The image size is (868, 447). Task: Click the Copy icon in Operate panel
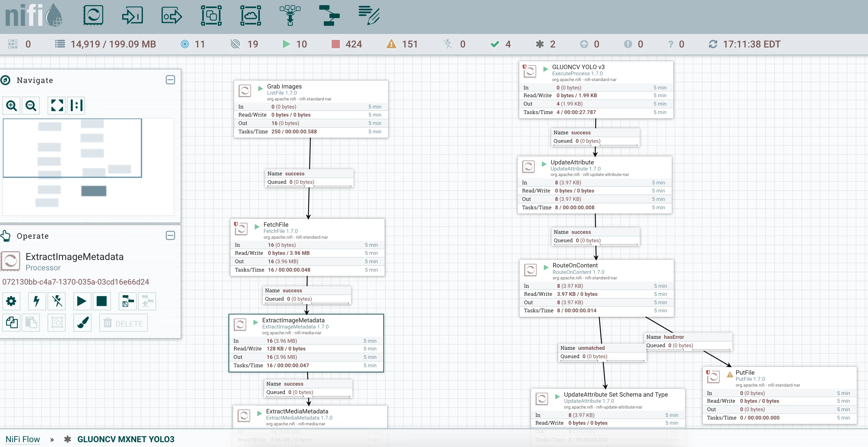coord(11,322)
